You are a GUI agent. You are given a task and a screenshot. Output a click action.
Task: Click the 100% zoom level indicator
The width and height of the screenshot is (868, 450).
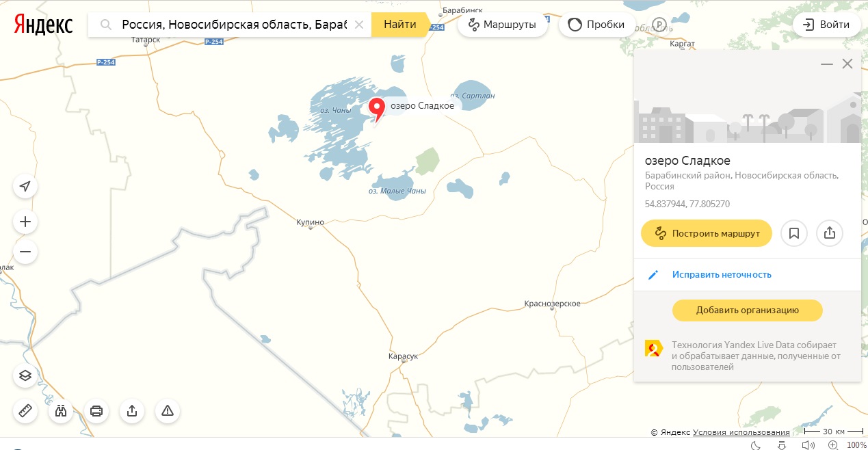856,445
